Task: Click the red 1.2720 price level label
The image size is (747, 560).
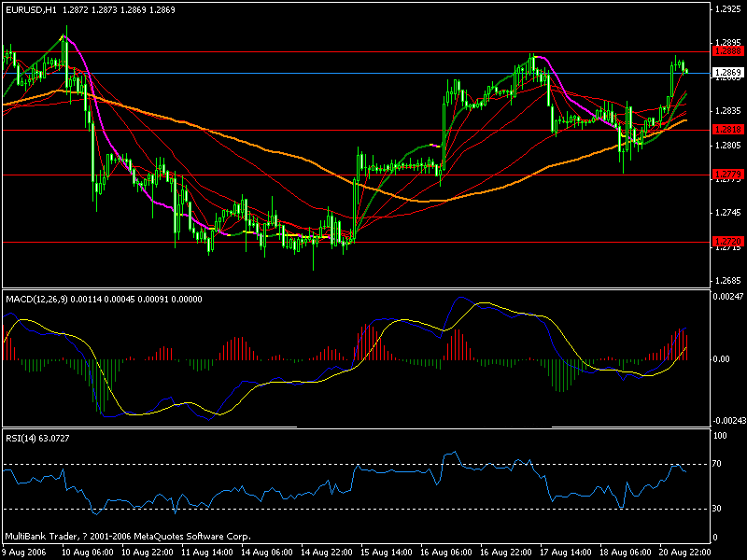Action: pos(727,242)
